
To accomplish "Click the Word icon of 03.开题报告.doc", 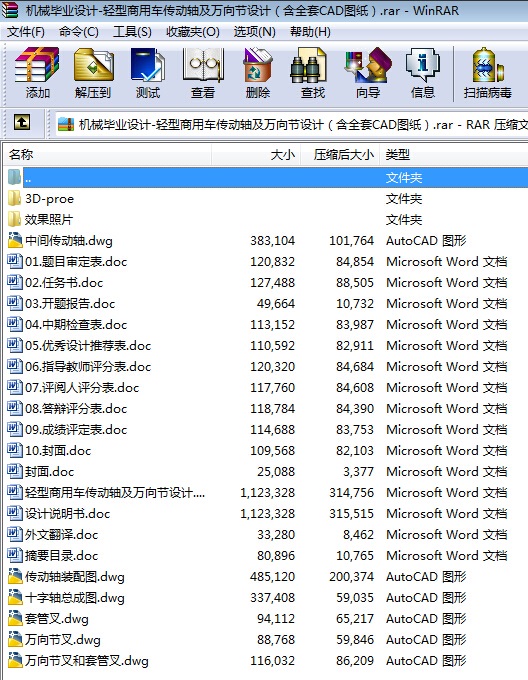I will pyautogui.click(x=15, y=303).
